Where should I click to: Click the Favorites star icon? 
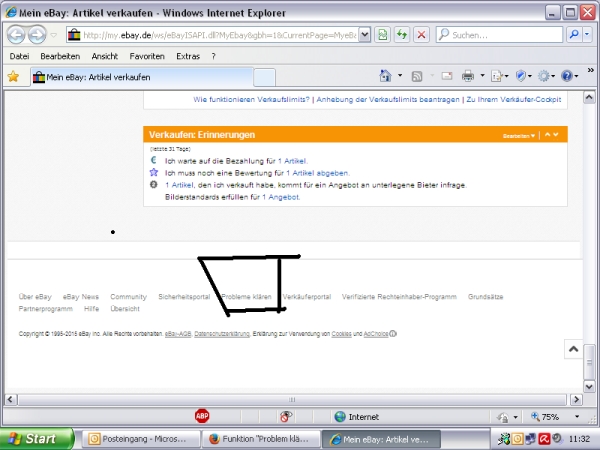tap(13, 77)
